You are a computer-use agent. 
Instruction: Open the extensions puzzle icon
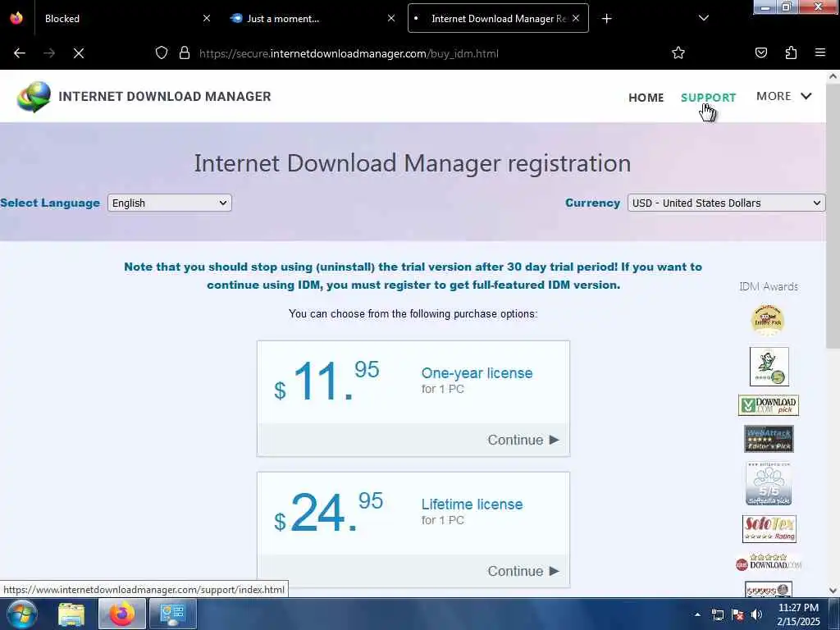pyautogui.click(x=791, y=52)
